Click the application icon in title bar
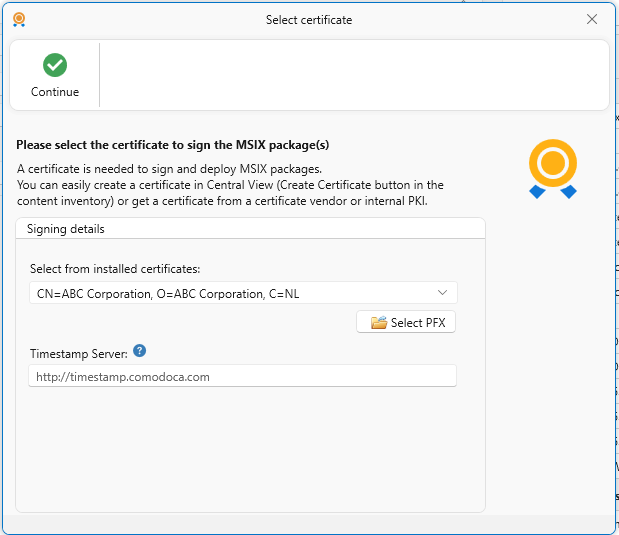This screenshot has height=535, width=619. (19, 19)
